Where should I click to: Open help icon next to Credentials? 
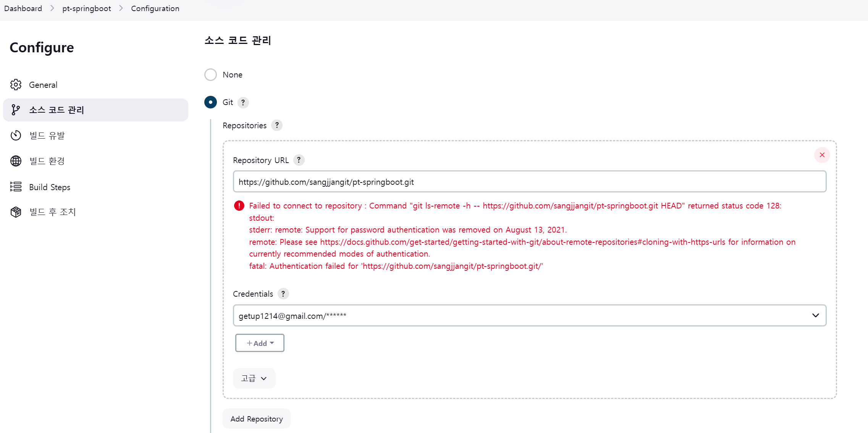[x=283, y=294]
